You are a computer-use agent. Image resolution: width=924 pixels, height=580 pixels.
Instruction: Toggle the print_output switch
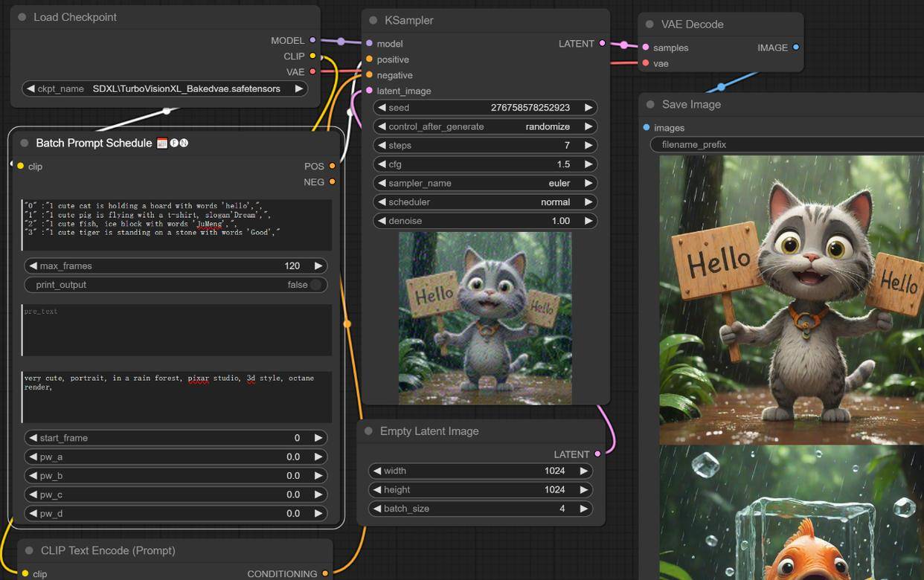coord(315,285)
